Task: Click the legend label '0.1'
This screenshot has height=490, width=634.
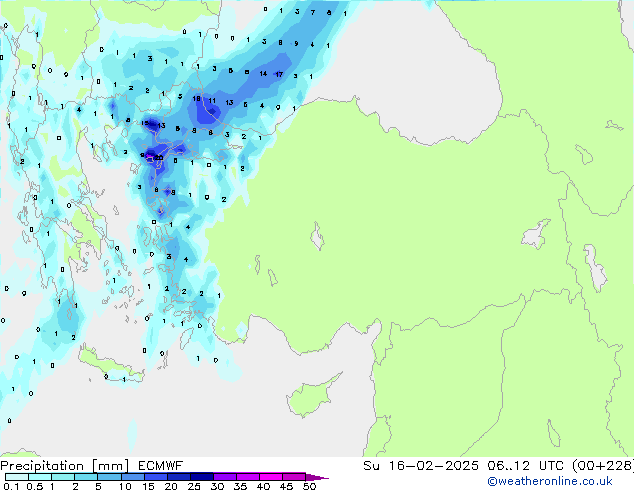Action: [10, 486]
